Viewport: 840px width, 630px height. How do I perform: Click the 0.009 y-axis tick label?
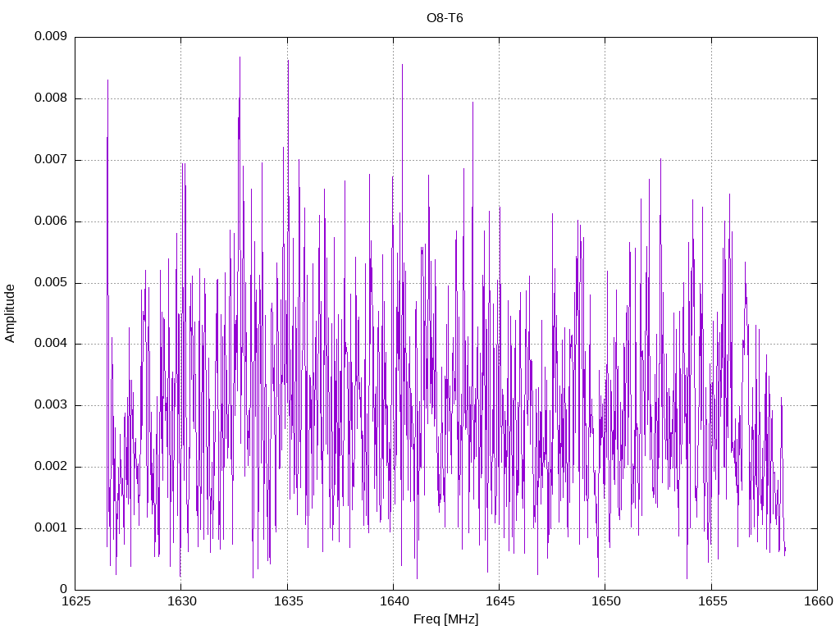click(x=51, y=36)
